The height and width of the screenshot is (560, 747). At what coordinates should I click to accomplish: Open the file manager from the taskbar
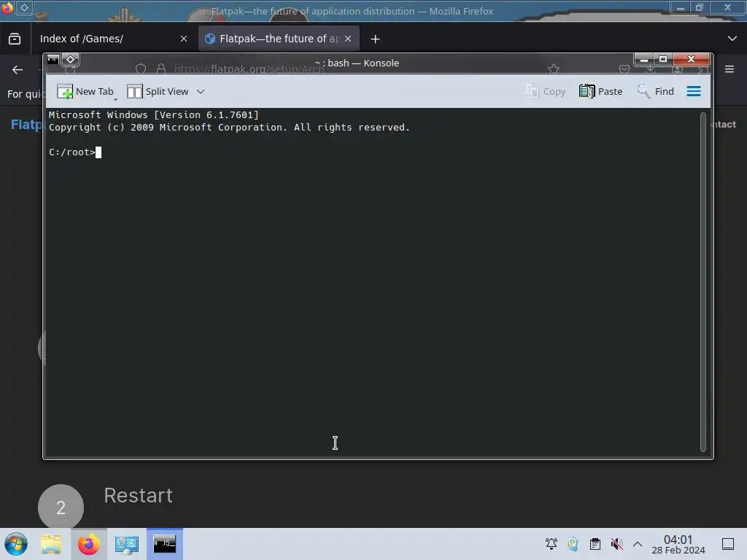tap(52, 544)
